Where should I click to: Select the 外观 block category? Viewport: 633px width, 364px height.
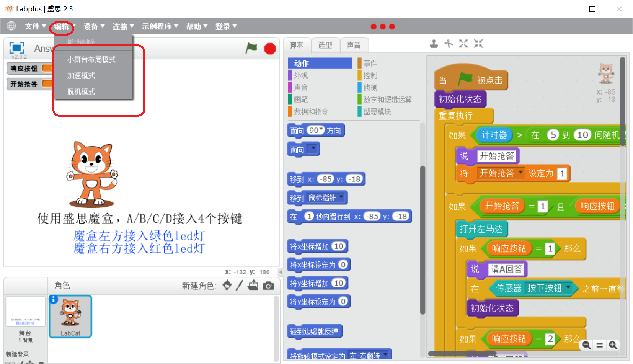(x=301, y=75)
